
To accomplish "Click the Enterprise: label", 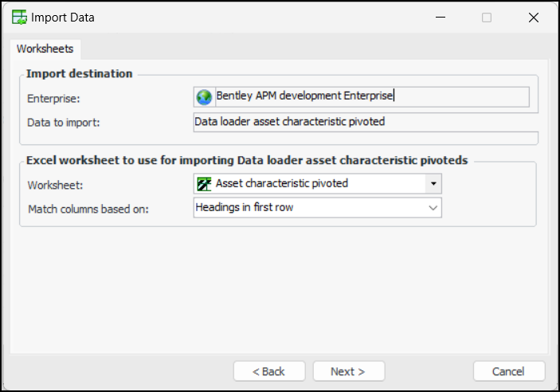I will 54,99.
